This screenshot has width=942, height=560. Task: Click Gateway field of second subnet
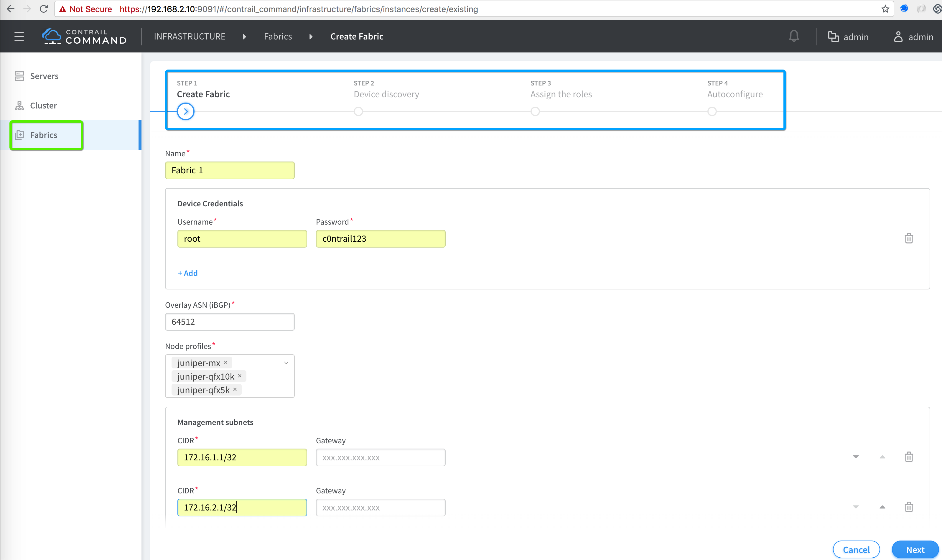(x=380, y=507)
